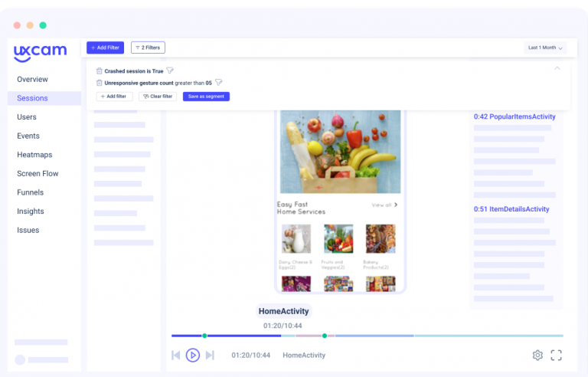
Task: Skip to next session in player
Action: 210,356
